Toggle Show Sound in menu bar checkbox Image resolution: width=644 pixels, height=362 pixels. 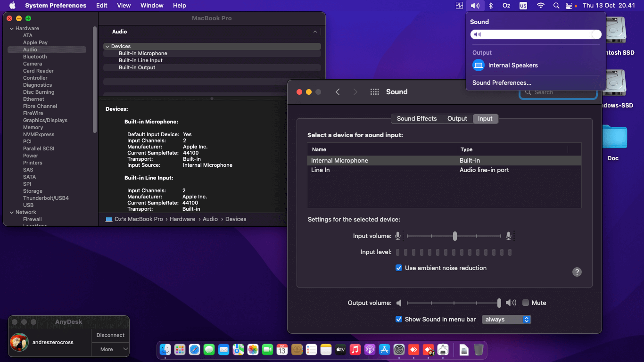399,319
